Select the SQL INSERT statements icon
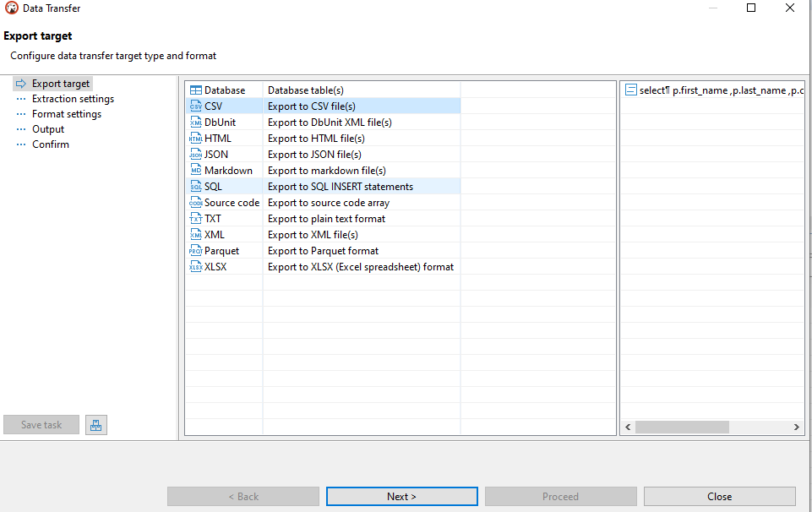 (x=195, y=186)
